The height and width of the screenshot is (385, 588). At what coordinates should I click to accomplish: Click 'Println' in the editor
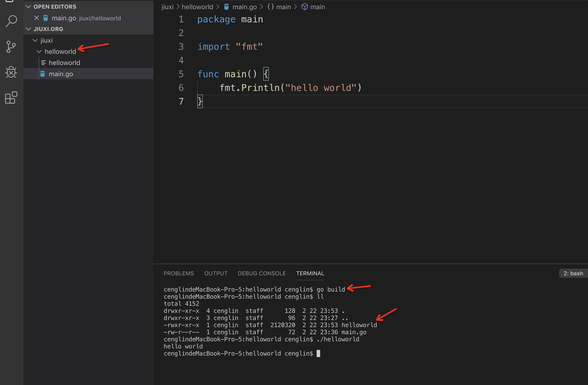[x=260, y=88]
